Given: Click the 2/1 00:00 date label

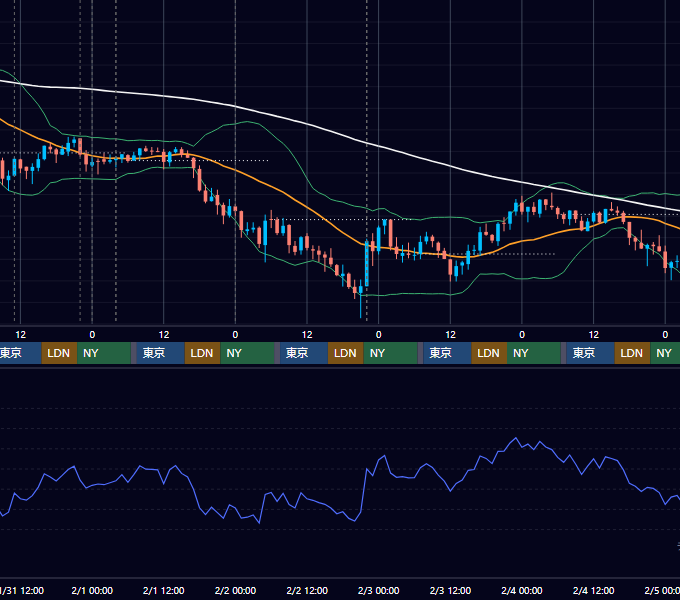Looking at the screenshot, I should [92, 590].
